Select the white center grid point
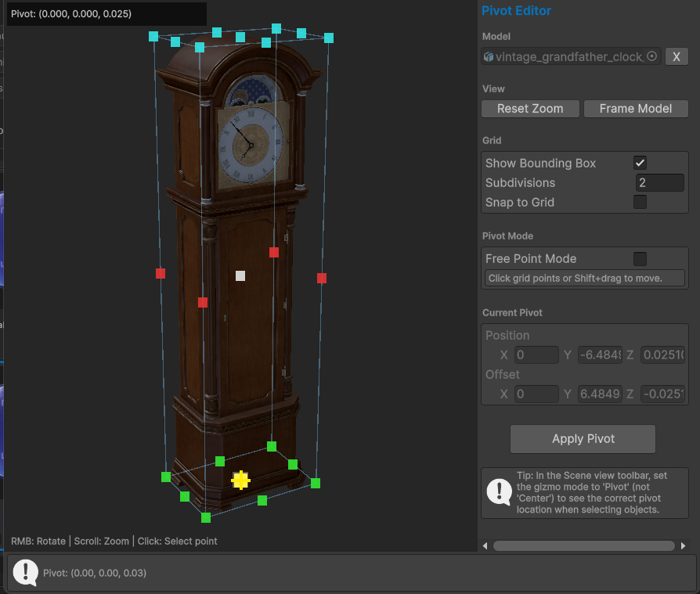700x594 pixels. [x=240, y=275]
